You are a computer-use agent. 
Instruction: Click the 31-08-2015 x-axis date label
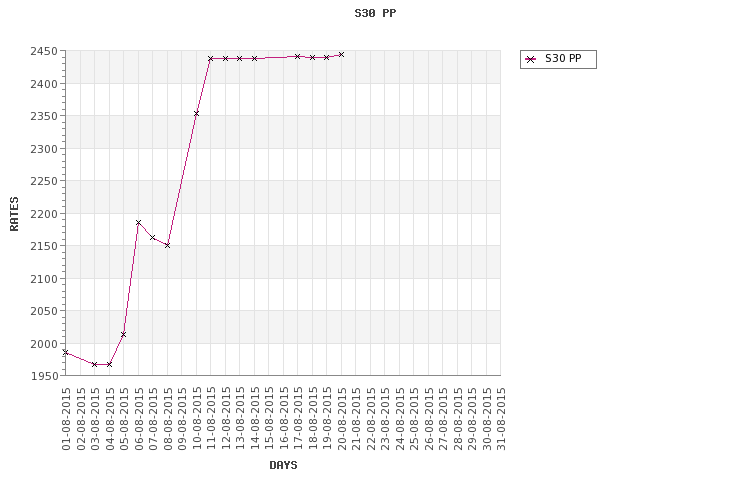click(501, 419)
